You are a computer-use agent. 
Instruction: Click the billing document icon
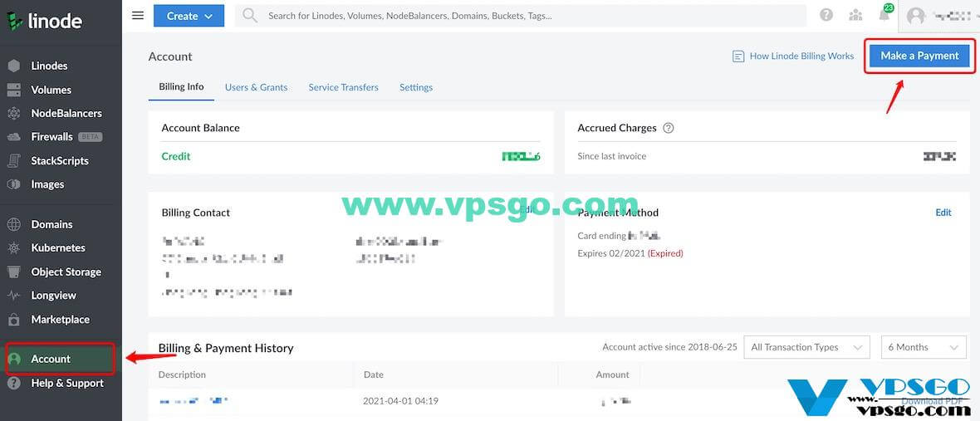[x=738, y=56]
